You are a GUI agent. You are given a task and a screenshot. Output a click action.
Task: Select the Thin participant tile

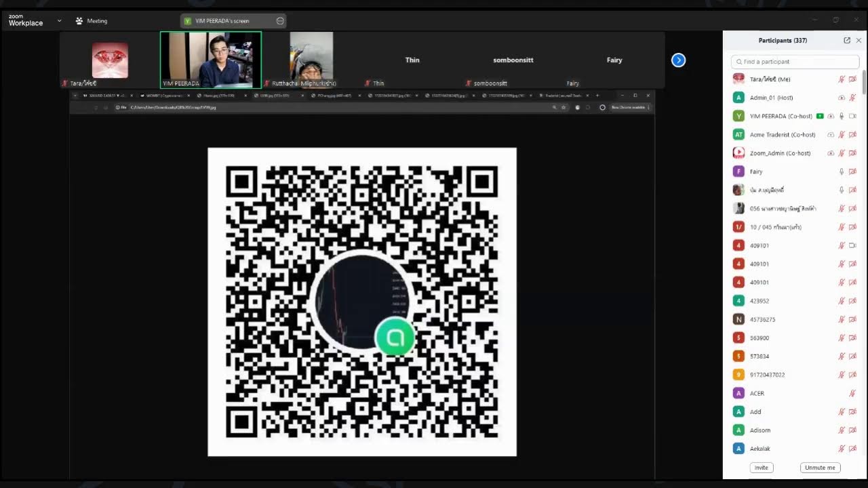tap(412, 60)
